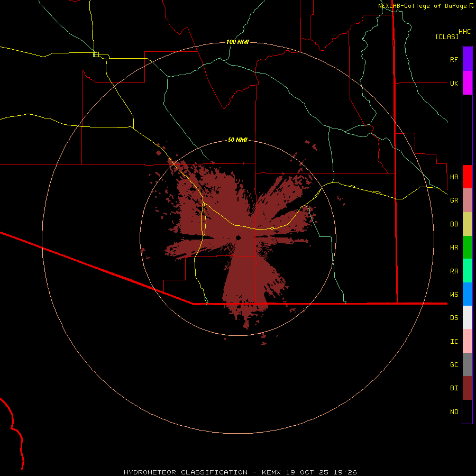Click the WS legend label

454,294
